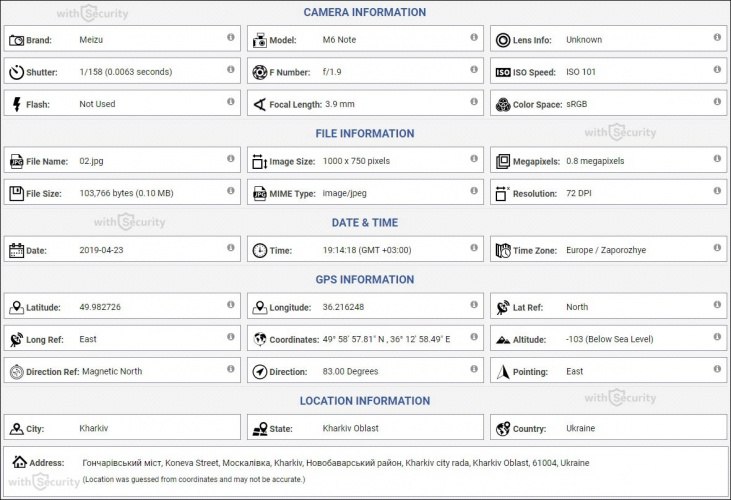Click the lightning bolt Flash icon
Screen dimensions: 731x500
[x=17, y=104]
